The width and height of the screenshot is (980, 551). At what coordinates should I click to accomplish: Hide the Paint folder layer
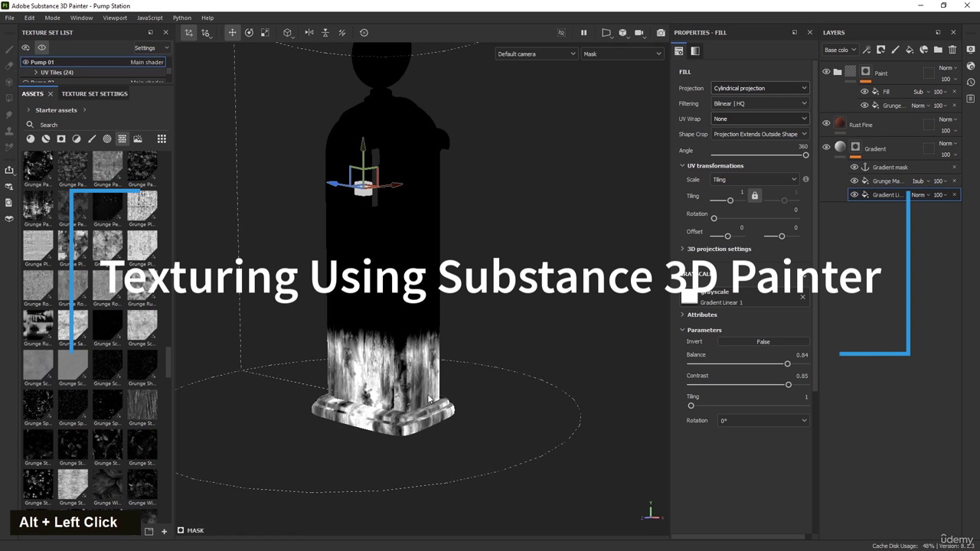[x=826, y=72]
